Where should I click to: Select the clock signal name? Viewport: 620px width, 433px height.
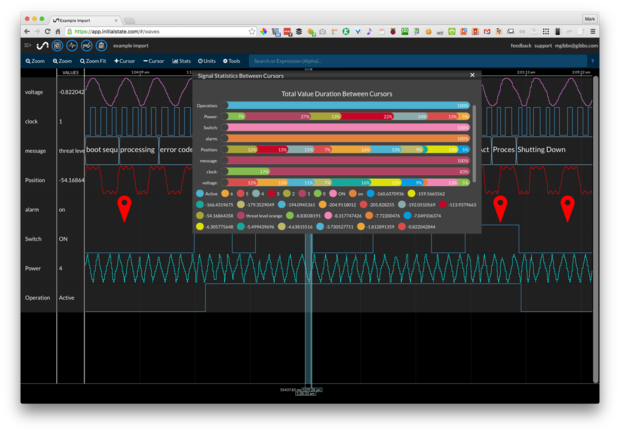(31, 121)
